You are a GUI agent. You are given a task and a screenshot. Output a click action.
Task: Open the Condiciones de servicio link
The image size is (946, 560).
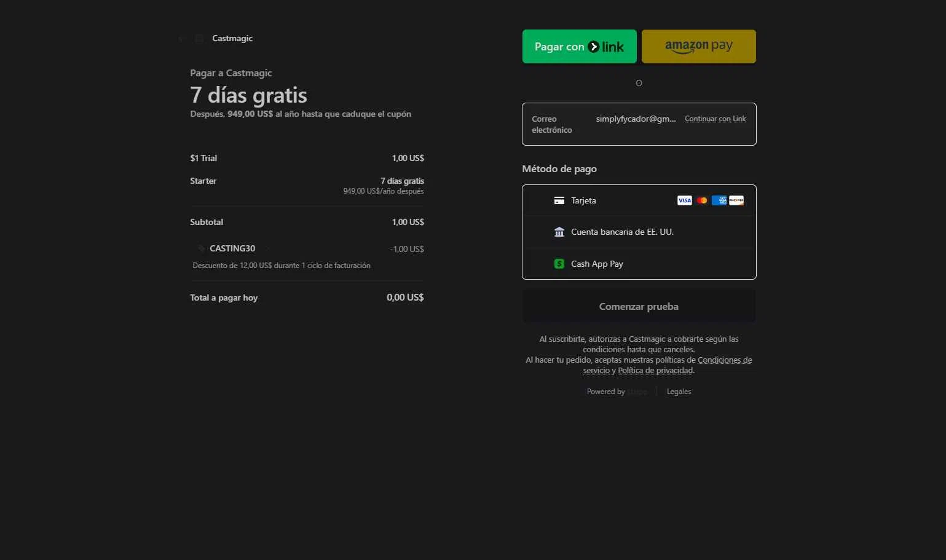click(668, 365)
